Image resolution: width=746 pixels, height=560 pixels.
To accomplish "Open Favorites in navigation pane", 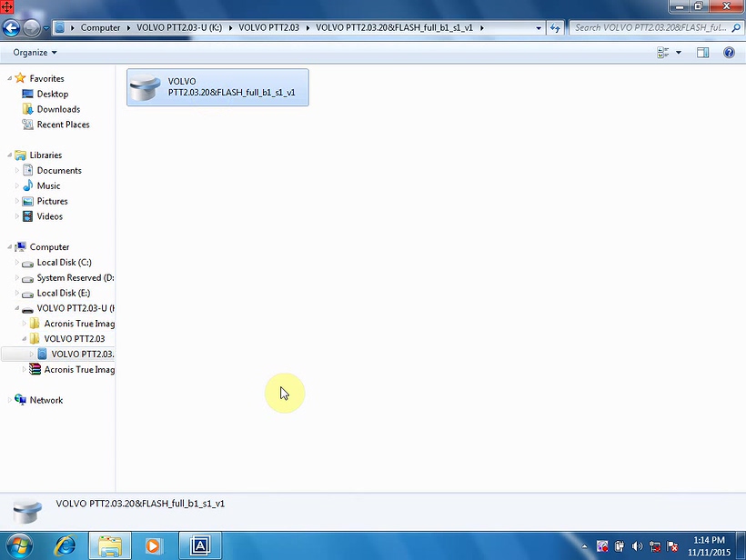I will coord(46,78).
